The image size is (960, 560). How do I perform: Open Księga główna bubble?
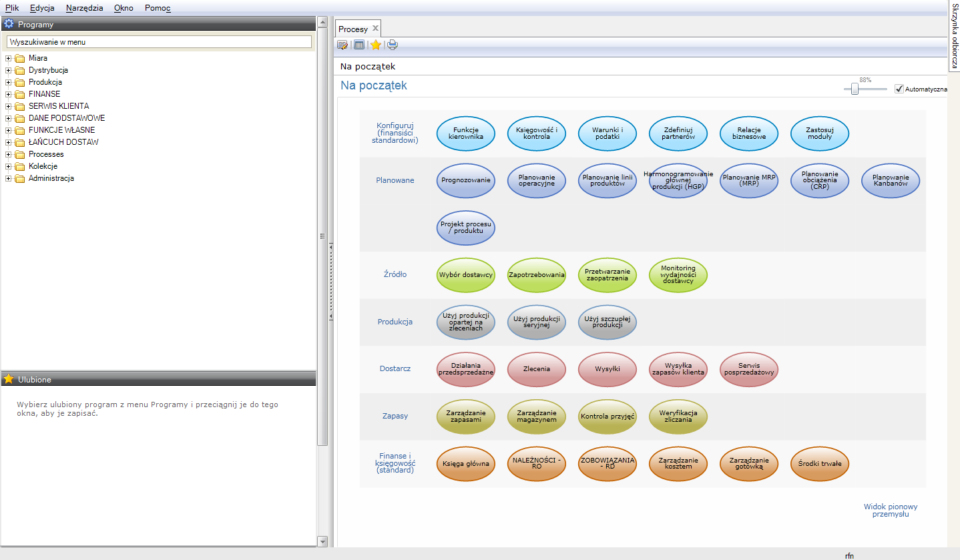pos(466,463)
